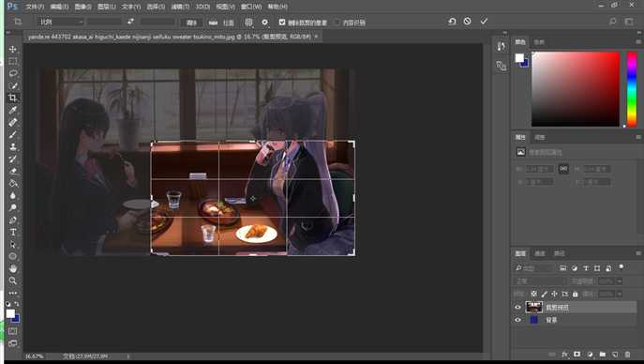Select the Ellipse shape tool
Viewport: 644px width, 364px height.
pos(13,256)
